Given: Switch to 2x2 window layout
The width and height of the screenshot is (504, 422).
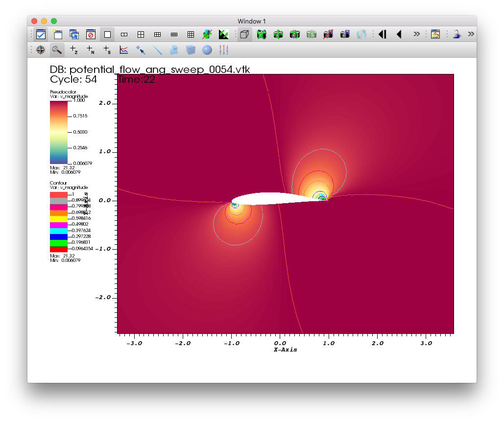Looking at the screenshot, I should point(141,34).
